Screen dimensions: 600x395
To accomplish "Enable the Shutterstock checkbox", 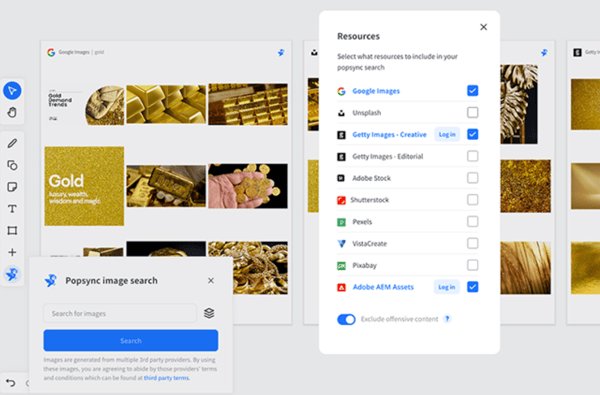I will click(x=473, y=200).
